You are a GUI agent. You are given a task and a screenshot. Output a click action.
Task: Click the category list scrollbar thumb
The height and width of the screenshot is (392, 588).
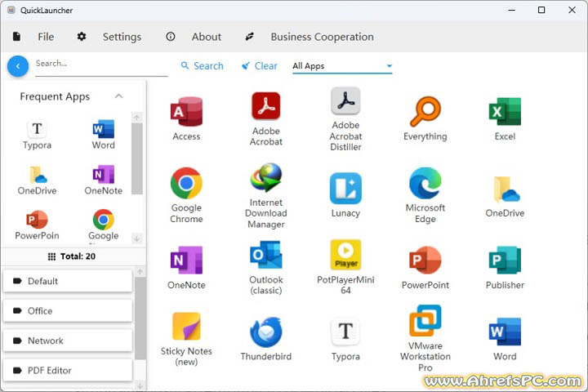point(140,318)
